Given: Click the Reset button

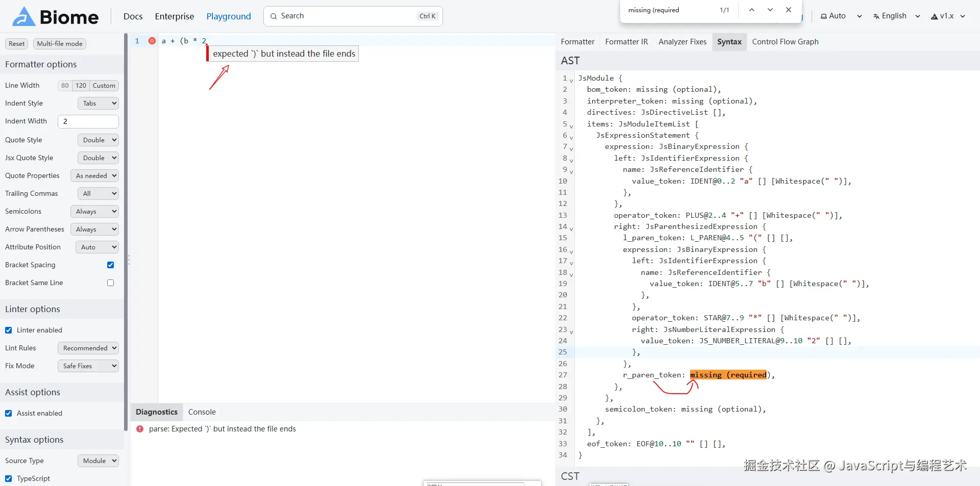Looking at the screenshot, I should [x=17, y=44].
